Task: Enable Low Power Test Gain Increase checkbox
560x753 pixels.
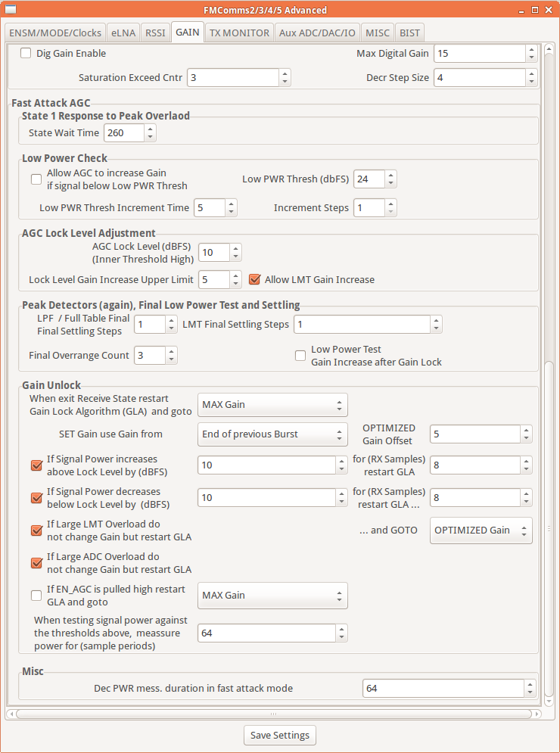Action: pos(300,356)
